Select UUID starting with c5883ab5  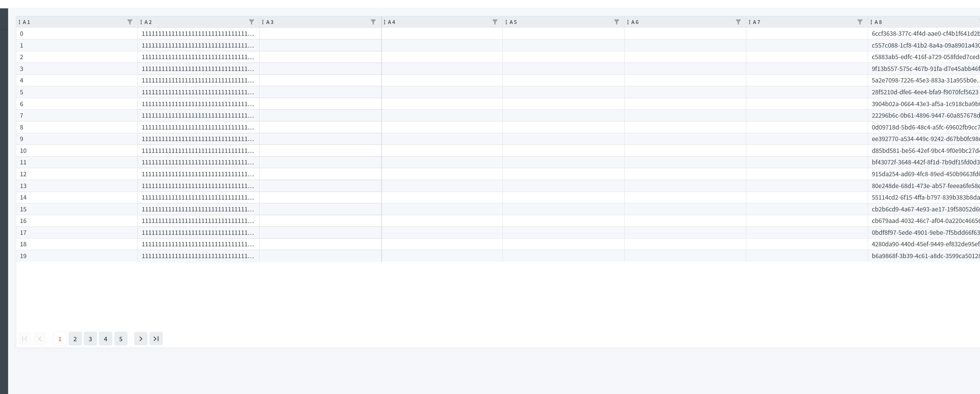tap(926, 57)
